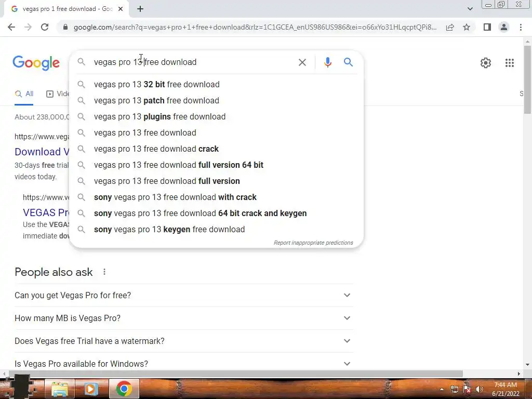Choose suggestion 'vegas pro 13 patch free download'
This screenshot has width=532, height=399.
(x=216, y=100)
